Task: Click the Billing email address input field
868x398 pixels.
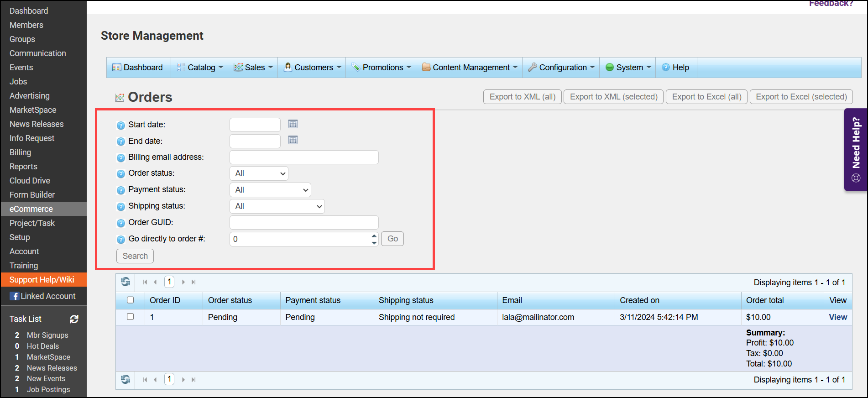Action: [304, 157]
